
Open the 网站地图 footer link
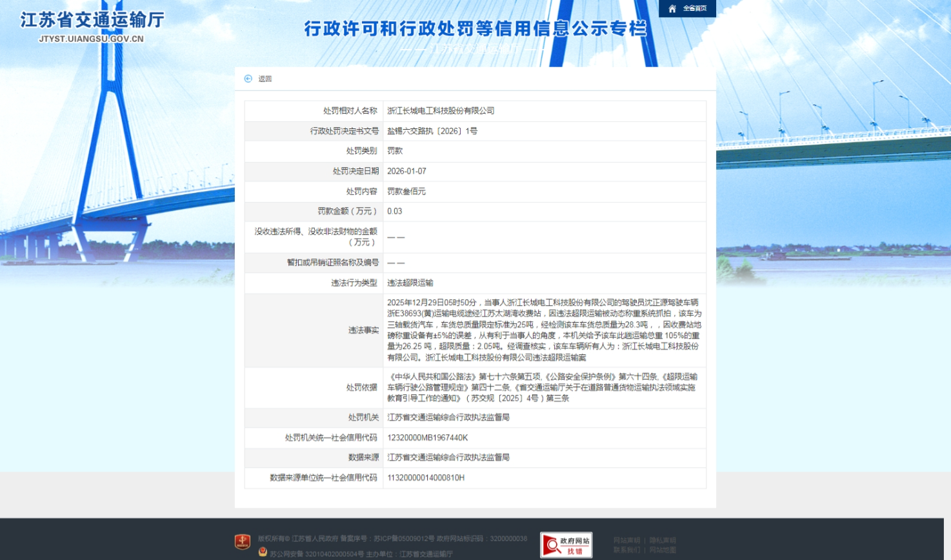tap(663, 550)
